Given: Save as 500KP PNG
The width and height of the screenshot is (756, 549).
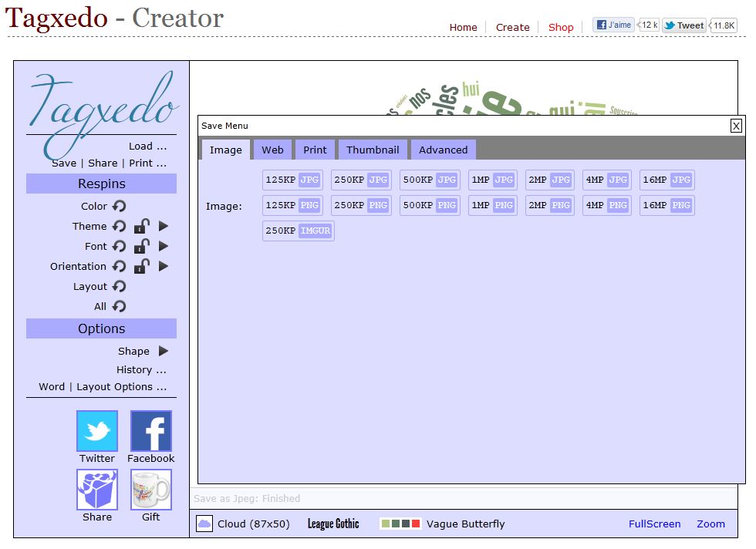Looking at the screenshot, I should [x=430, y=205].
